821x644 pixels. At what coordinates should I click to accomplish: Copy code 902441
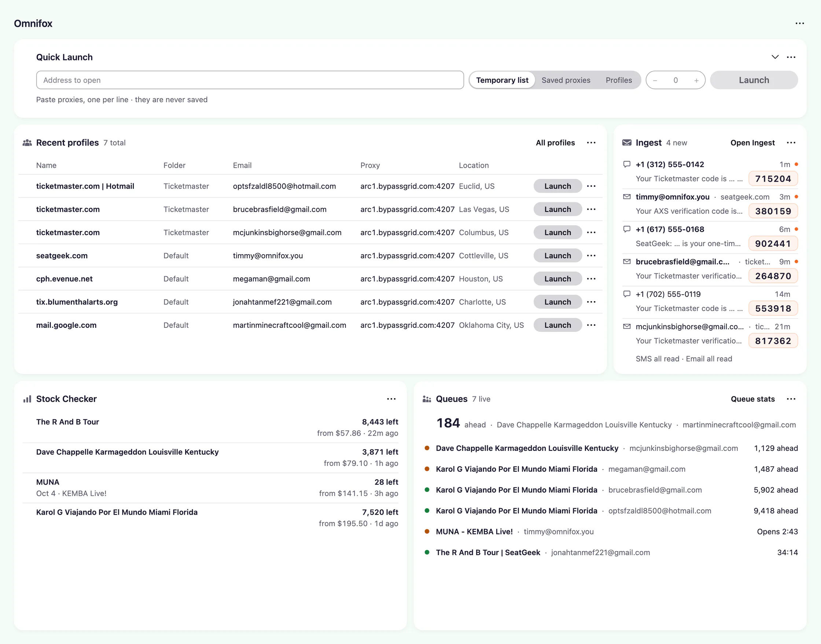(773, 244)
